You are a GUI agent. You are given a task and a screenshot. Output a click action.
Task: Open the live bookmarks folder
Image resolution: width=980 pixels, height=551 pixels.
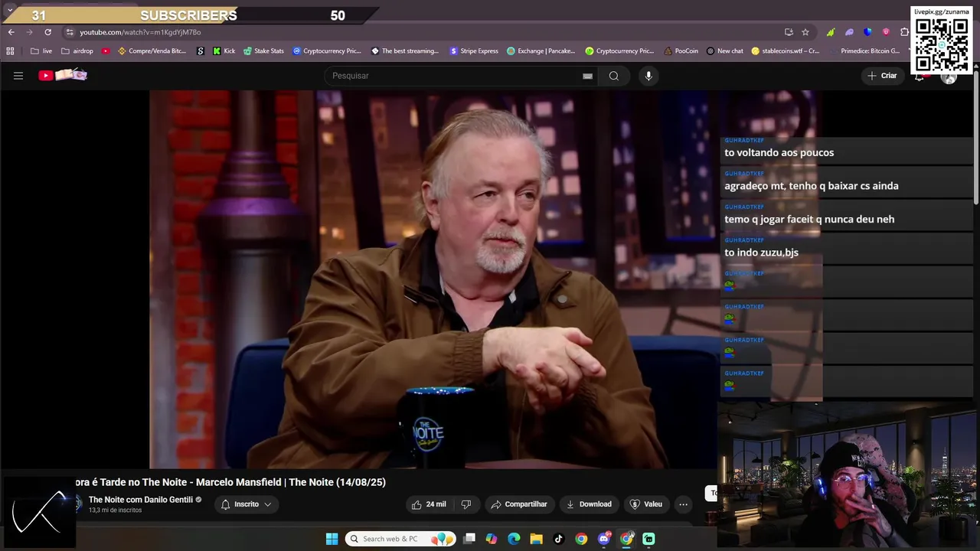pos(41,51)
